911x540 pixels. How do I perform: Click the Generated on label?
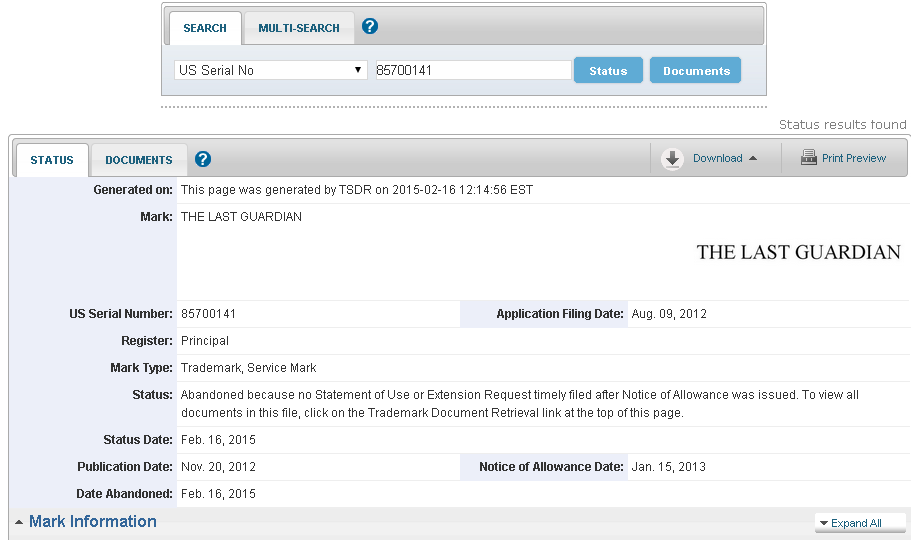(133, 190)
